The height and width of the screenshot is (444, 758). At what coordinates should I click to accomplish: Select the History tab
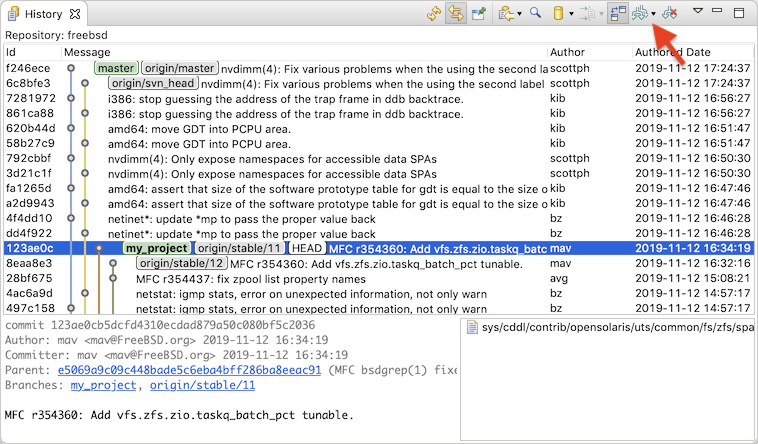click(43, 14)
